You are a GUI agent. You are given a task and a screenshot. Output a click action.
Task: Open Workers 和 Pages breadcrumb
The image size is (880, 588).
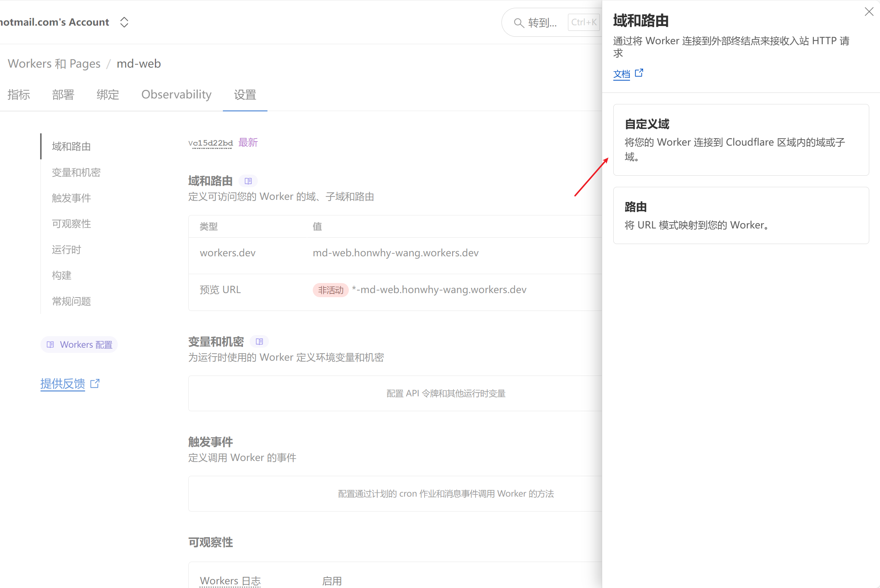tap(54, 64)
